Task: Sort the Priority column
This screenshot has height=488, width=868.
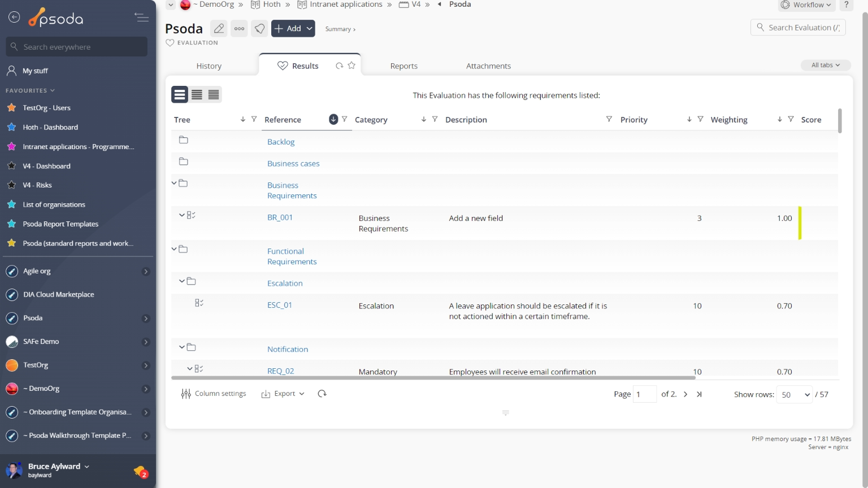Action: coord(689,119)
